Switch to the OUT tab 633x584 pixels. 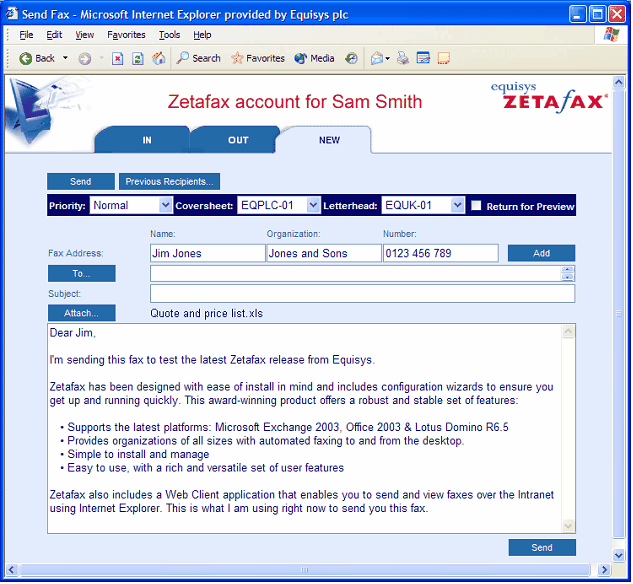[x=238, y=141]
